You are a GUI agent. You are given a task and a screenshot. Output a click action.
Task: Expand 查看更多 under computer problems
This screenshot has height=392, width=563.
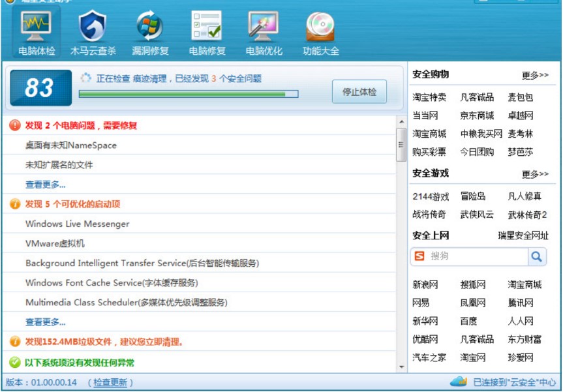pos(45,185)
